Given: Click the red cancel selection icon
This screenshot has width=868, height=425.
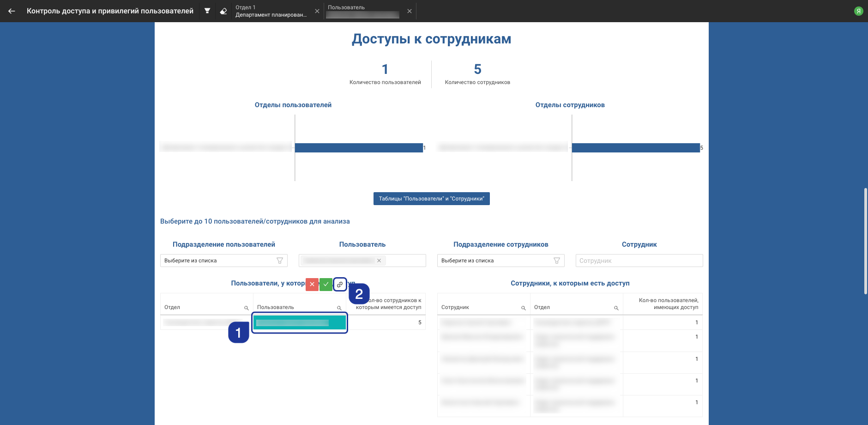Looking at the screenshot, I should click(312, 285).
